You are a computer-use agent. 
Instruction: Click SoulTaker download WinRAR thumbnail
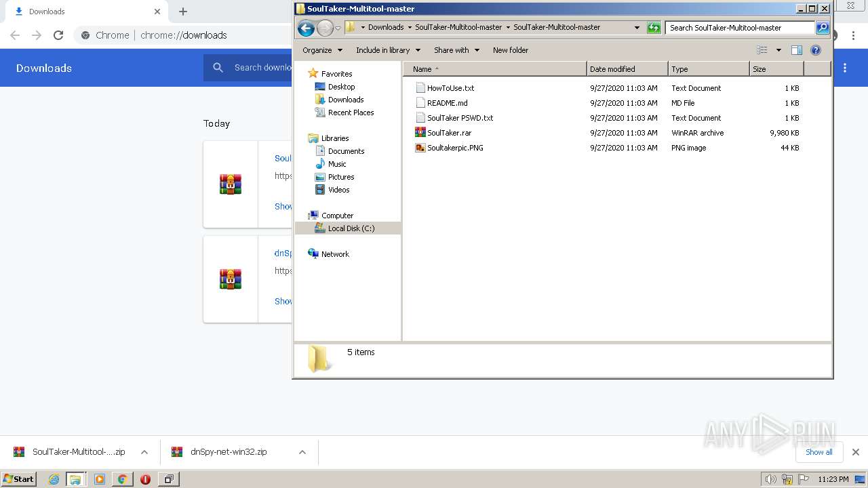click(231, 184)
